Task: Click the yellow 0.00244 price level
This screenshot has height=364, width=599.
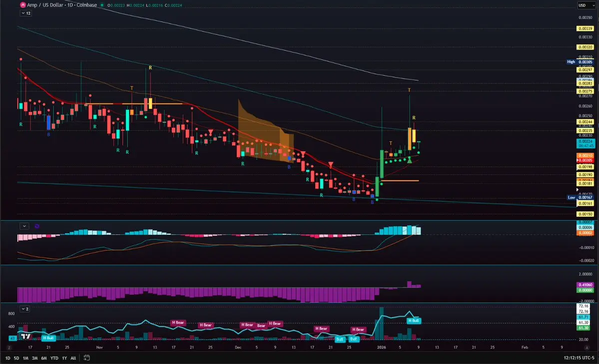Action: click(585, 122)
